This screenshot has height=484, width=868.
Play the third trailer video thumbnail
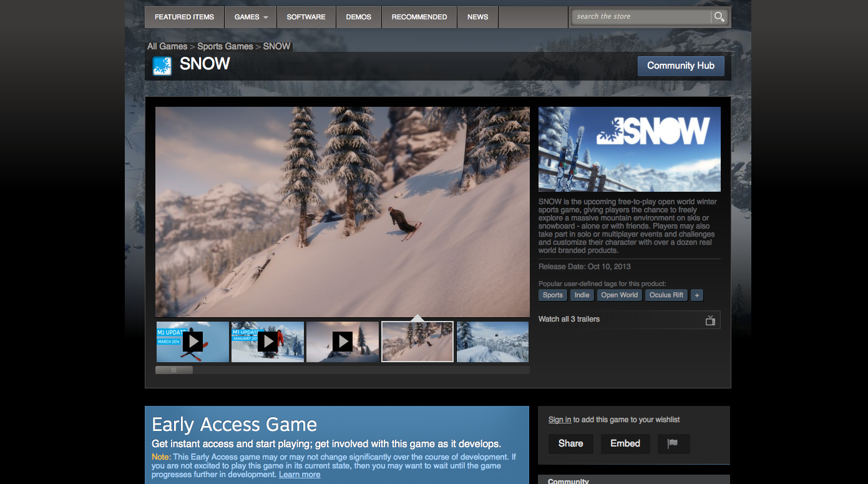[x=343, y=342]
